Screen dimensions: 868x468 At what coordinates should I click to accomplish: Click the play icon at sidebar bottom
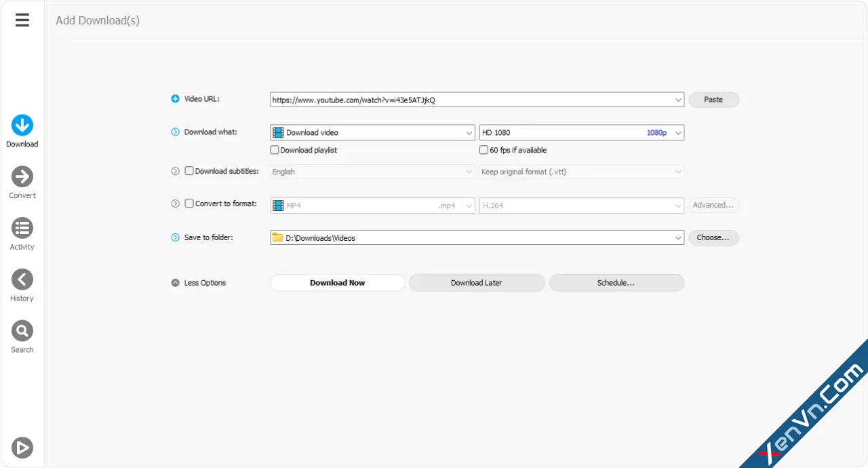(x=22, y=448)
